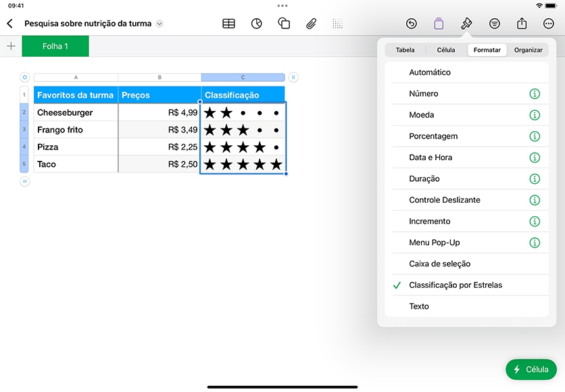Switch to the Organizar tab
The image size is (565, 392).
pyautogui.click(x=529, y=50)
